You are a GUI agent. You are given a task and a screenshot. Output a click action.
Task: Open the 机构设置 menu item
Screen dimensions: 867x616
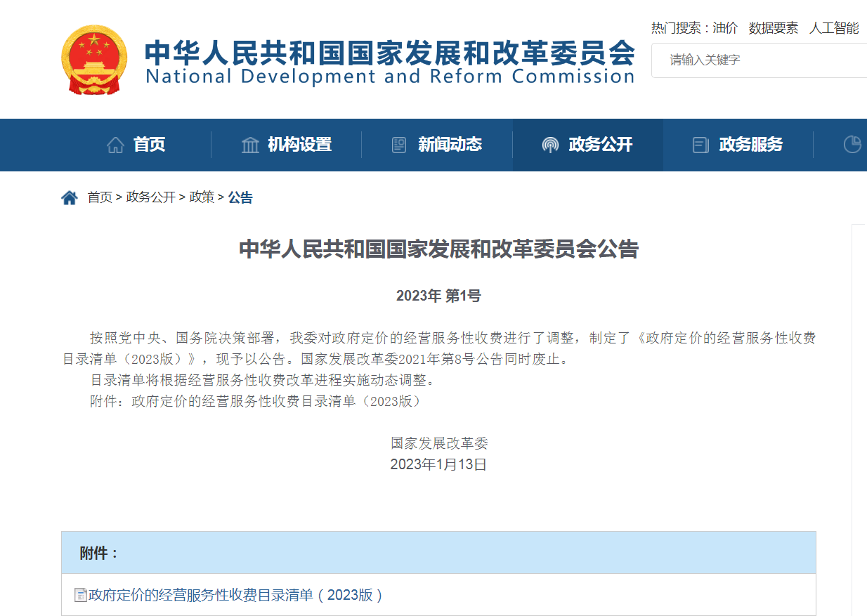coord(299,145)
